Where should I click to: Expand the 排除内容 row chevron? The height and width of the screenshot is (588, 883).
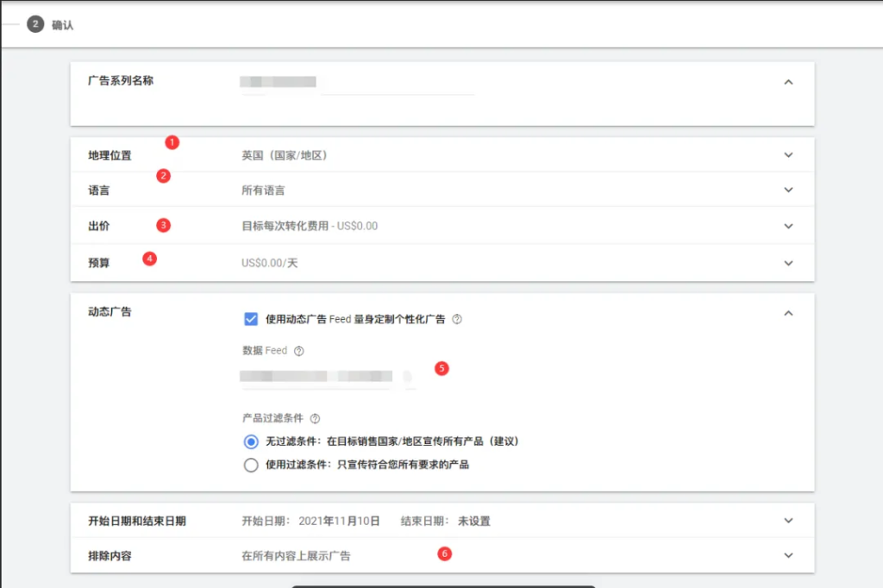coord(788,555)
